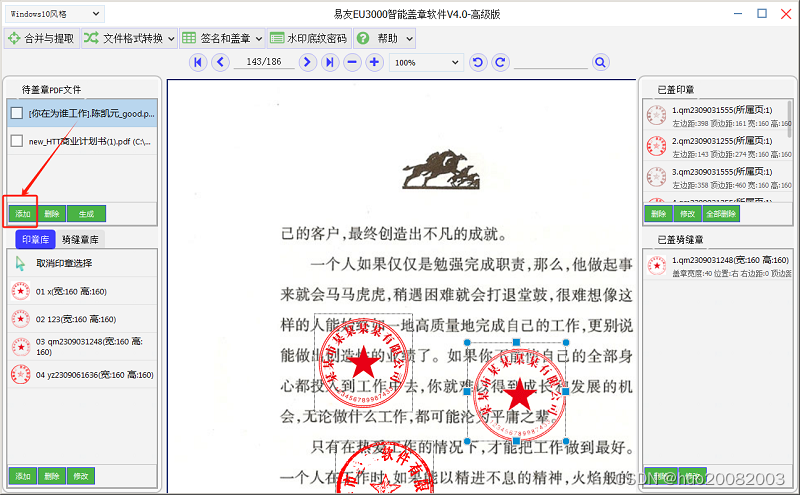The image size is (800, 495).
Task: Click the search text field in toolbar
Action: [551, 62]
